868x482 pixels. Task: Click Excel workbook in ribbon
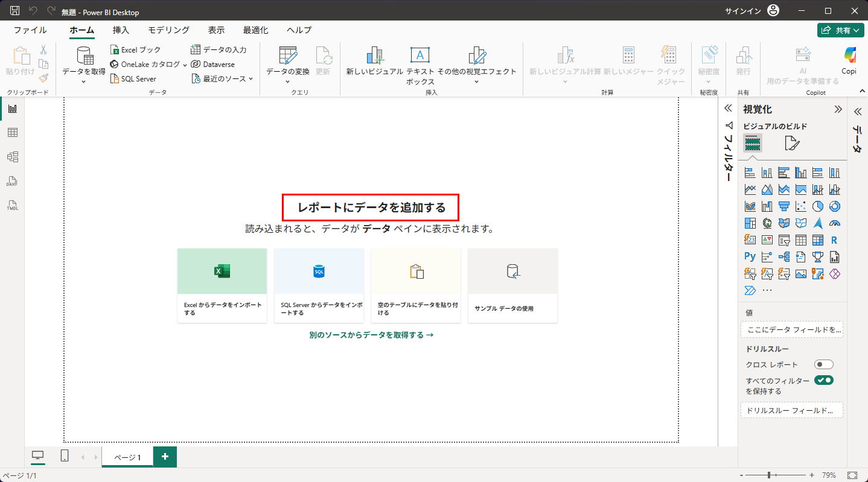click(x=136, y=49)
